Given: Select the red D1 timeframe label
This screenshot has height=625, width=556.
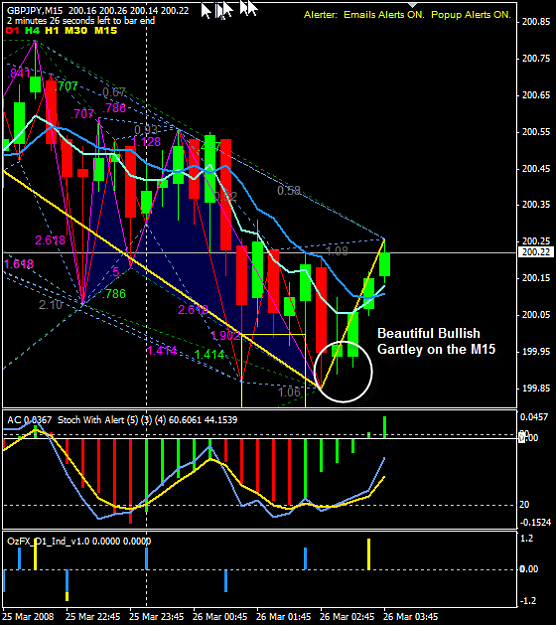Looking at the screenshot, I should [x=13, y=30].
